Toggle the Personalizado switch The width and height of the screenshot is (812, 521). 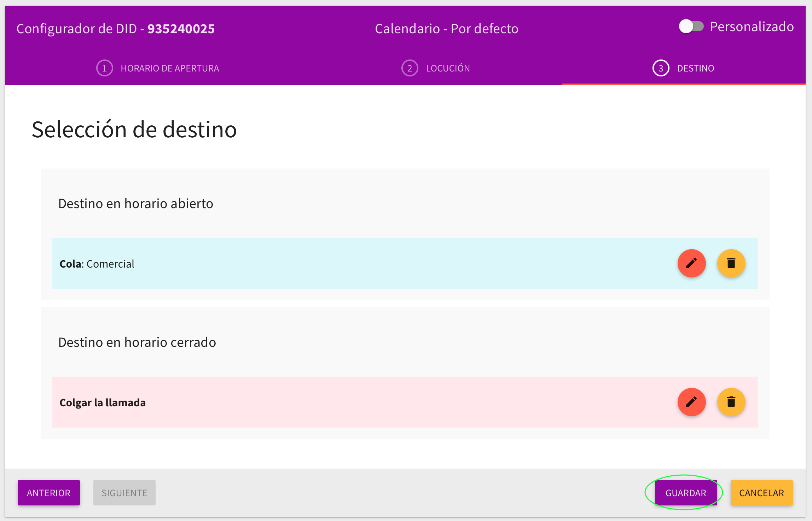(691, 27)
